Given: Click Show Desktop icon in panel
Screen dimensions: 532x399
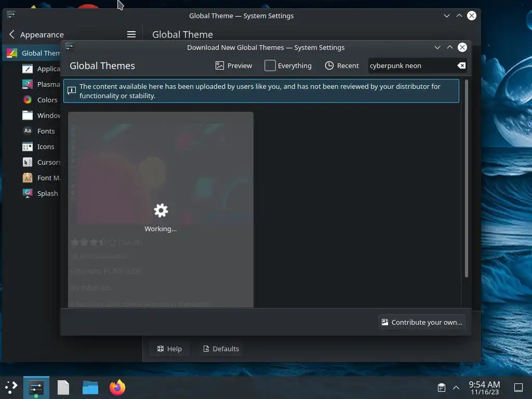Looking at the screenshot, I should 518,388.
